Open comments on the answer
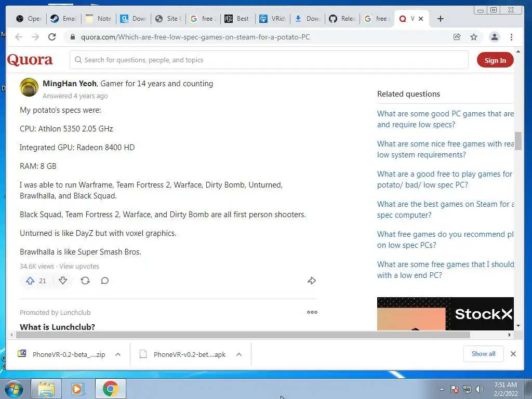This screenshot has height=399, width=532. (105, 281)
